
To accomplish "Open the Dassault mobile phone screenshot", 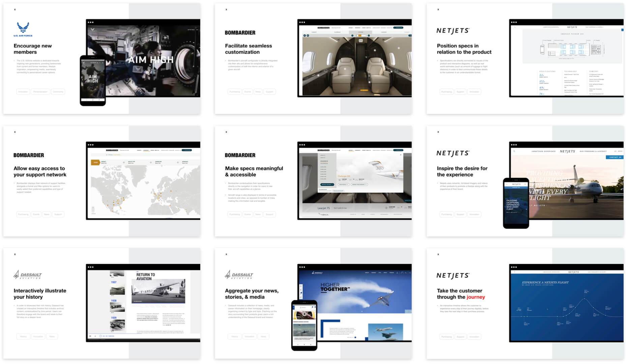I will 304,325.
